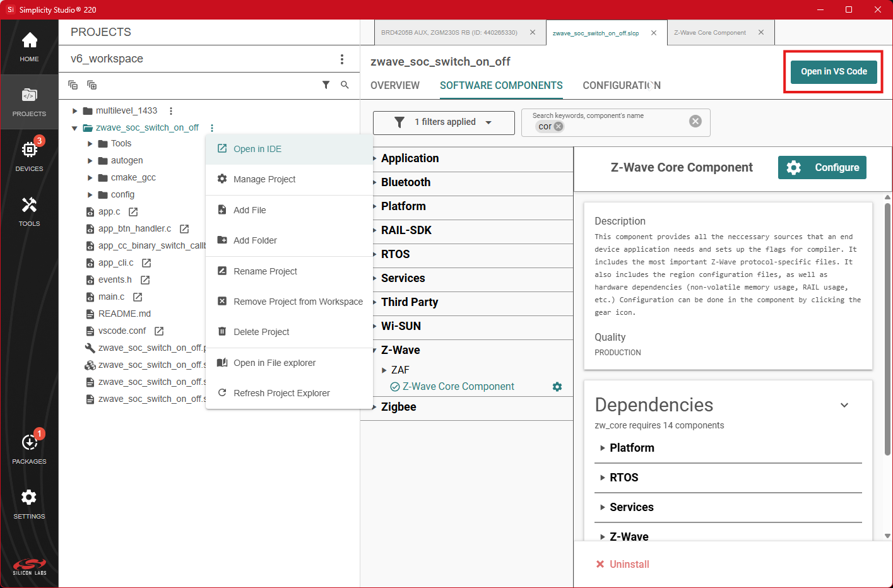
Task: Open app.c in external editor icon
Action: pyautogui.click(x=133, y=212)
